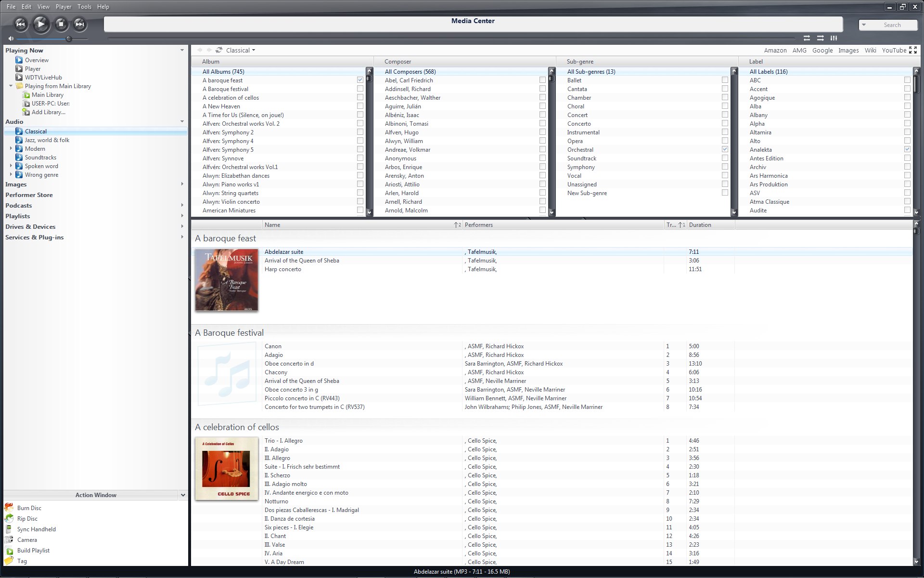This screenshot has height=578, width=924.
Task: Open the Tools menu
Action: [84, 7]
